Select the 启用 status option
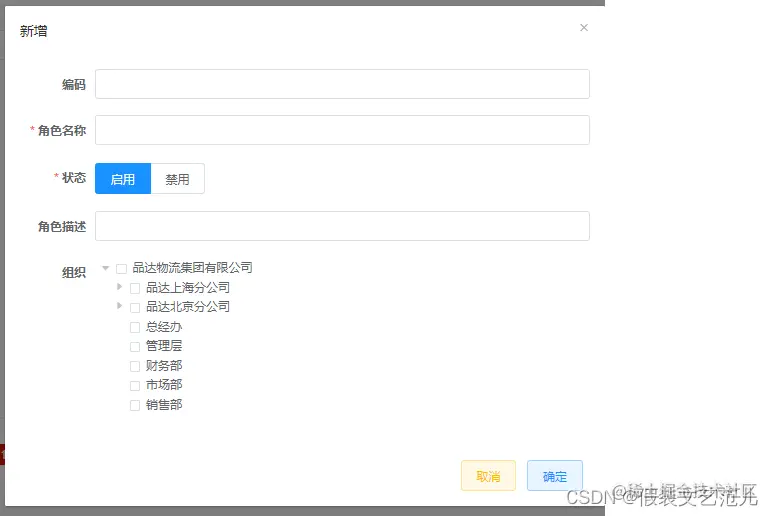Image resolution: width=773 pixels, height=516 pixels. (x=123, y=179)
